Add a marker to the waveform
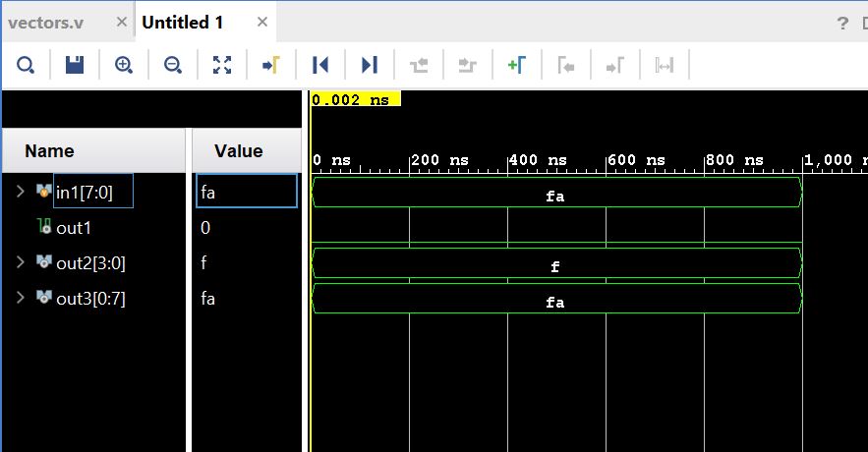Screen dimensions: 868x452 (x=517, y=65)
